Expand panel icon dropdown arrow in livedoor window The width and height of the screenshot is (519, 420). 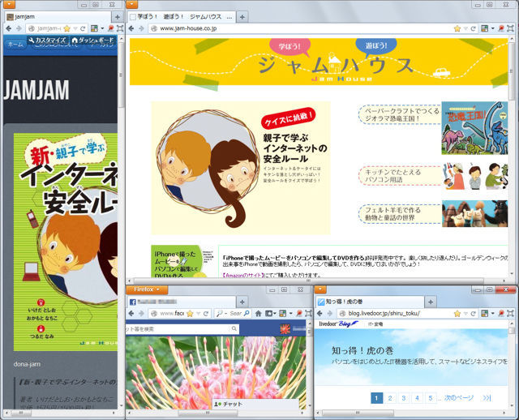[x=492, y=313]
